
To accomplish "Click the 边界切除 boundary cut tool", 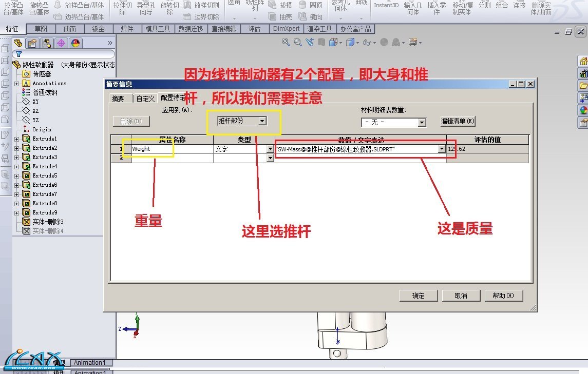I will pos(201,17).
